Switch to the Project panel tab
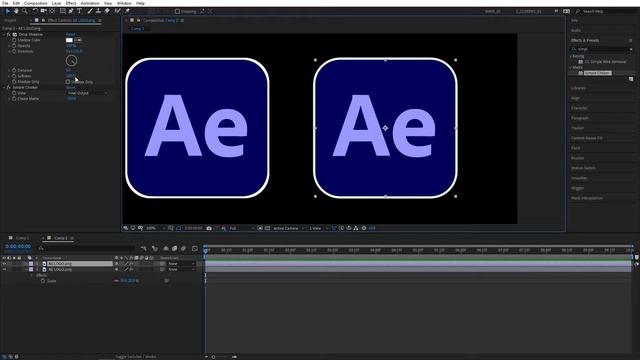Screen dimensions: 640x360 coord(11,20)
